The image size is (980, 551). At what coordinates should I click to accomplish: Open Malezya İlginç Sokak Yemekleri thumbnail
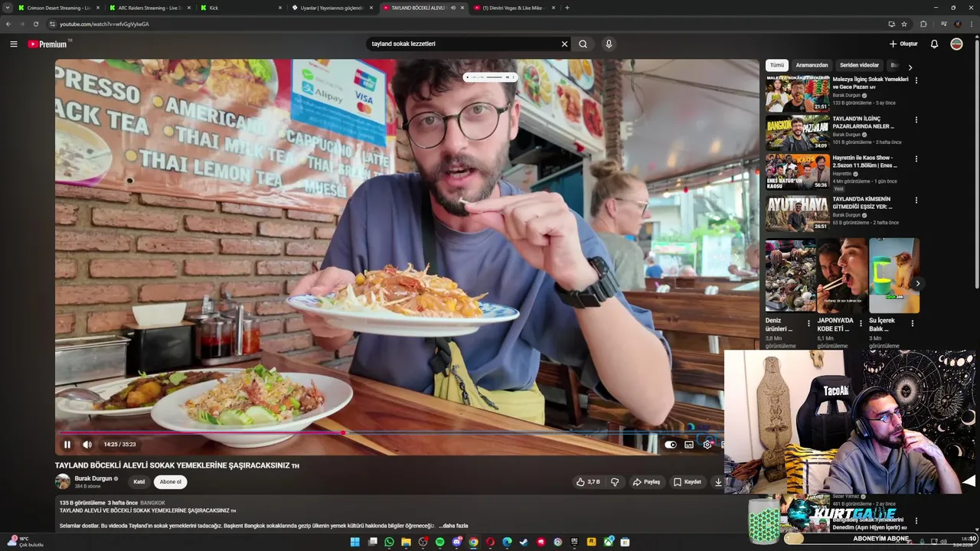point(798,94)
